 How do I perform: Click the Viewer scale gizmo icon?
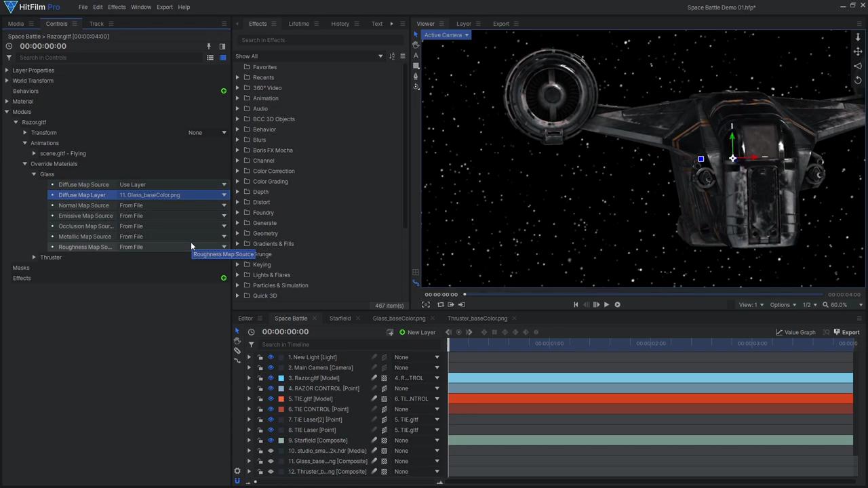(858, 66)
